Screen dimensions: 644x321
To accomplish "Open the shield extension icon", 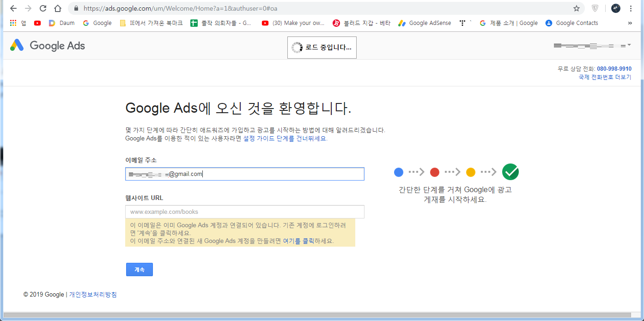I will pyautogui.click(x=595, y=8).
